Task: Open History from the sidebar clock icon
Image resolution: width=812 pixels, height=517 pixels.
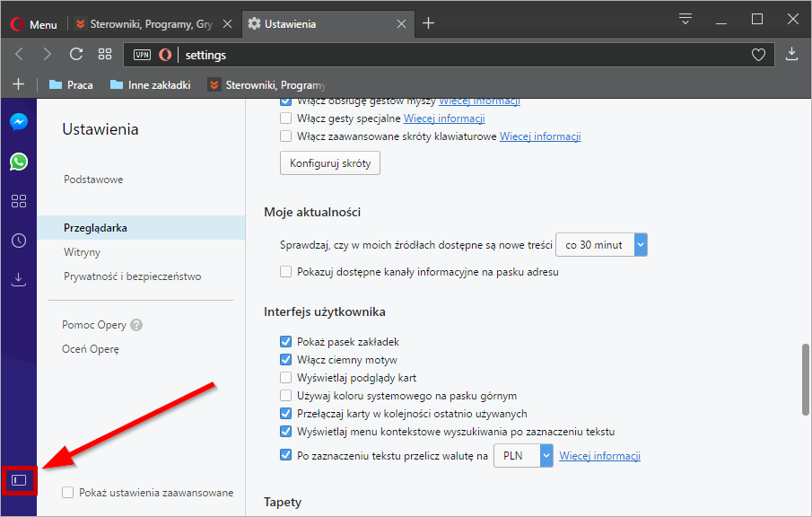Action: [19, 241]
